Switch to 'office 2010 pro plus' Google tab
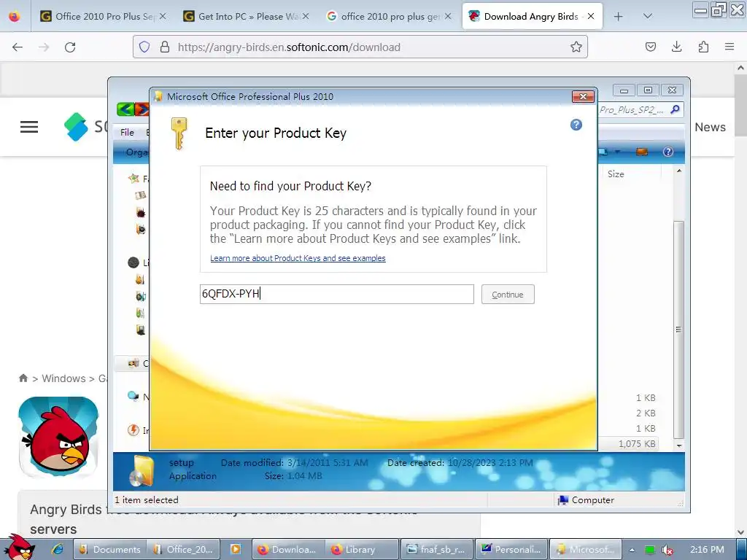The width and height of the screenshot is (747, 560). pos(390,16)
